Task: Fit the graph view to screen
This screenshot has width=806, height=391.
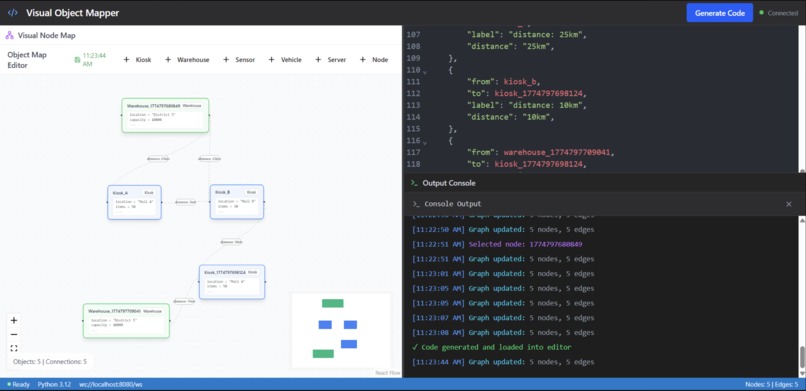Action: pyautogui.click(x=14, y=348)
